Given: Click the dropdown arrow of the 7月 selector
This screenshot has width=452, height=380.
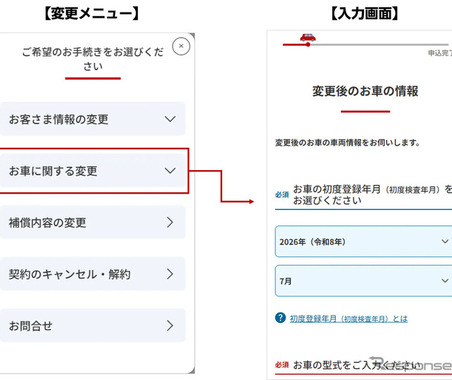Looking at the screenshot, I should coord(445,281).
